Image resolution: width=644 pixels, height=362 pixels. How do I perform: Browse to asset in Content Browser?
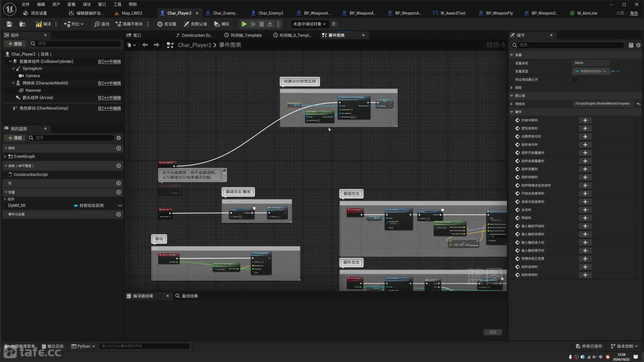(22, 24)
